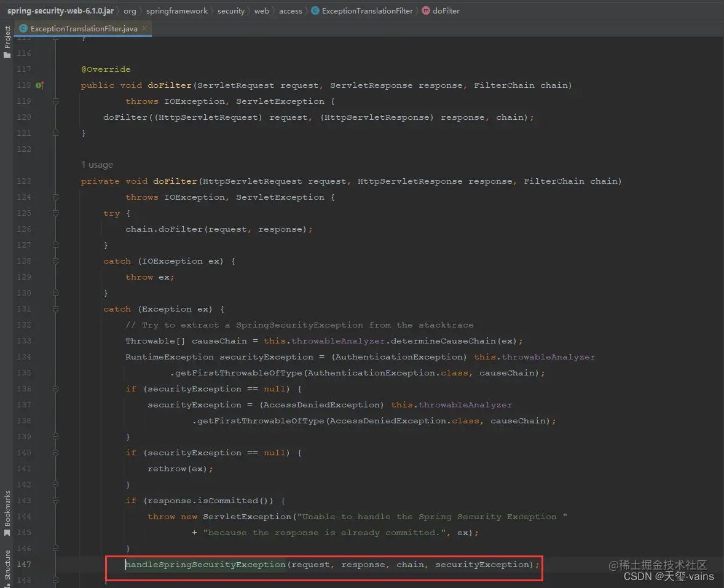
Task: Open the Structure tool window
Action: (7, 568)
